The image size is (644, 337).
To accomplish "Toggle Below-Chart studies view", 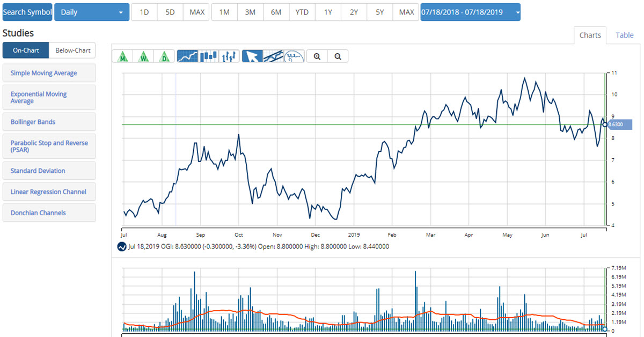I will tap(72, 50).
